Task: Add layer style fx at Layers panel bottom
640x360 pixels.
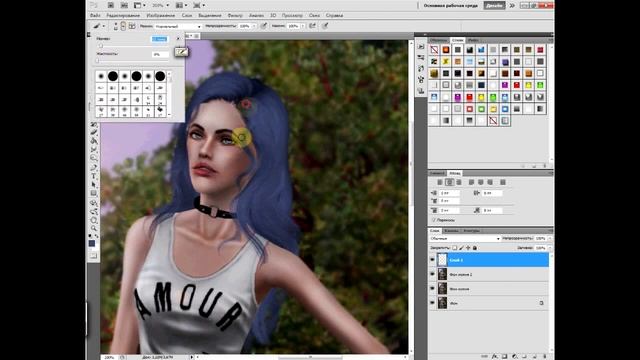Action: [x=494, y=356]
